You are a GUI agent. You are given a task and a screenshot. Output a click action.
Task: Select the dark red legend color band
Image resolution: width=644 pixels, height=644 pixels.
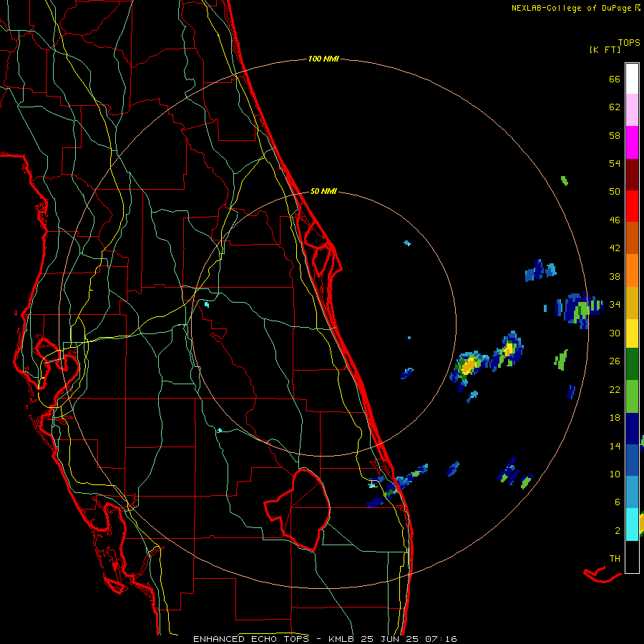[632, 174]
